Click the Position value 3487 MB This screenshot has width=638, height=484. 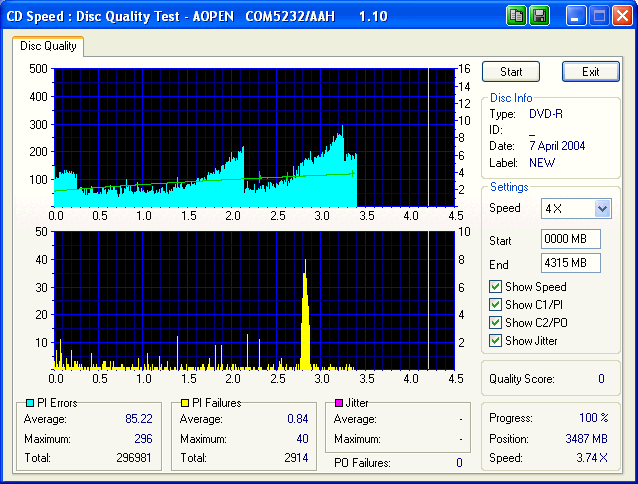point(586,439)
